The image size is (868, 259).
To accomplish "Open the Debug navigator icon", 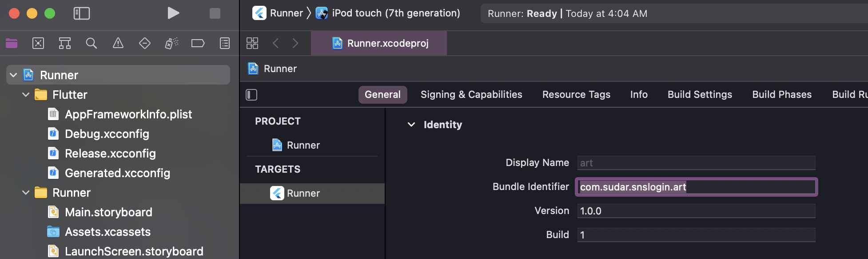I will pyautogui.click(x=171, y=43).
